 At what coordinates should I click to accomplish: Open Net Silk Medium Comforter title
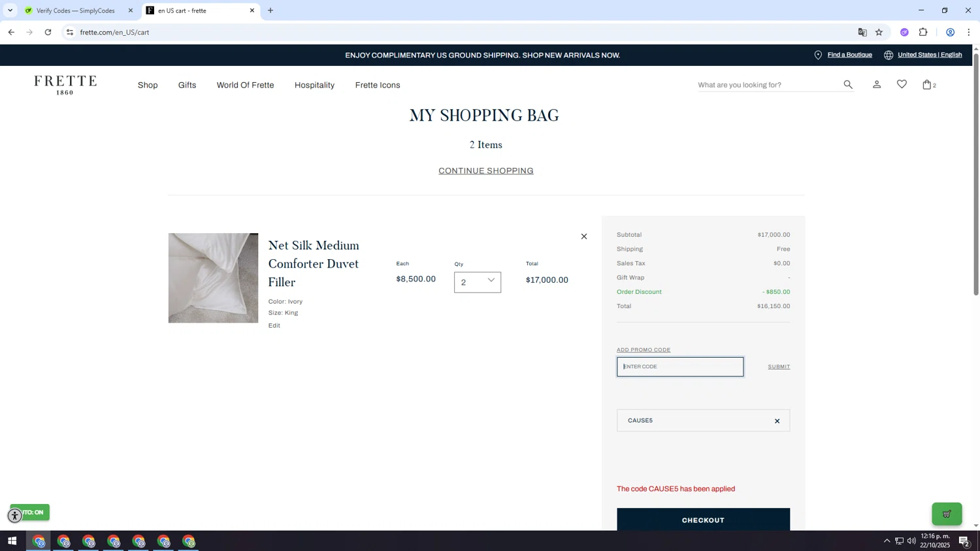tap(314, 264)
